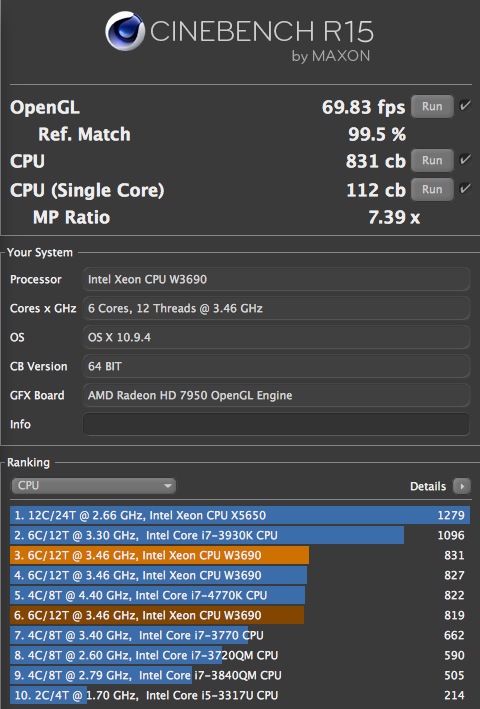This screenshot has height=709, width=480.
Task: Select rank 6 W3690 score 819 entry
Action: [240, 615]
